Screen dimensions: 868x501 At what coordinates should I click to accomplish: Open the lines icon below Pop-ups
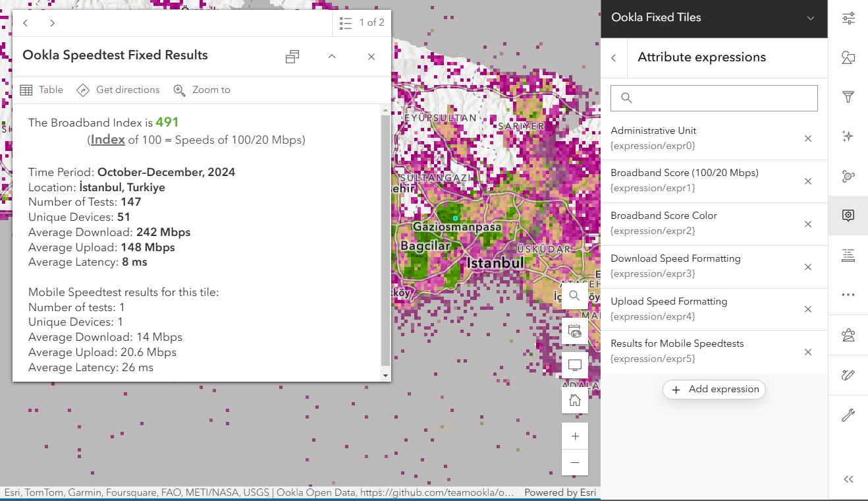pos(848,255)
